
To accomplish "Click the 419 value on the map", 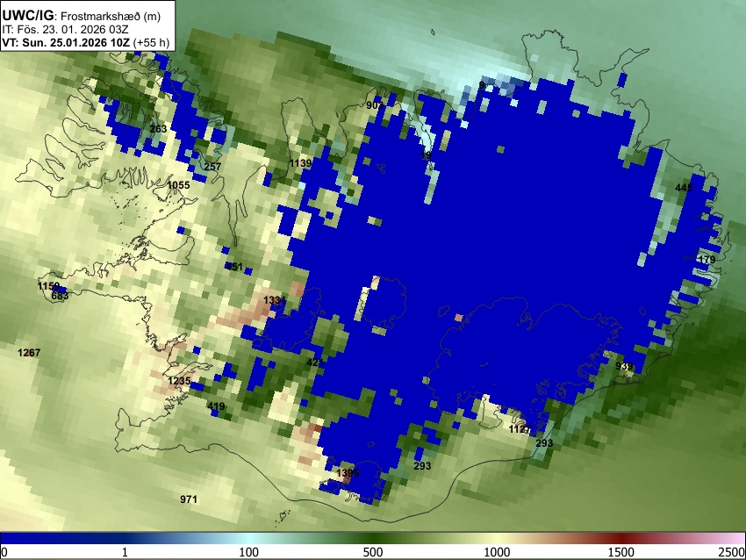I will click(x=216, y=406).
